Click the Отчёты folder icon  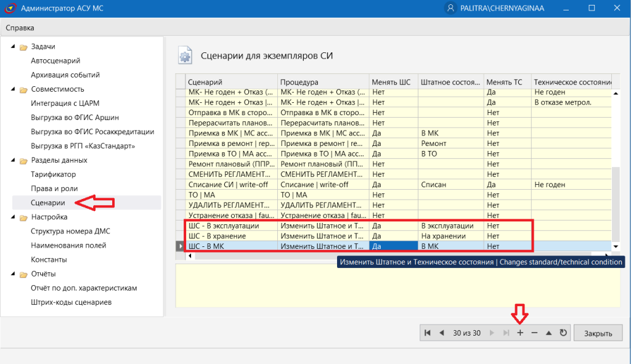pyautogui.click(x=23, y=274)
